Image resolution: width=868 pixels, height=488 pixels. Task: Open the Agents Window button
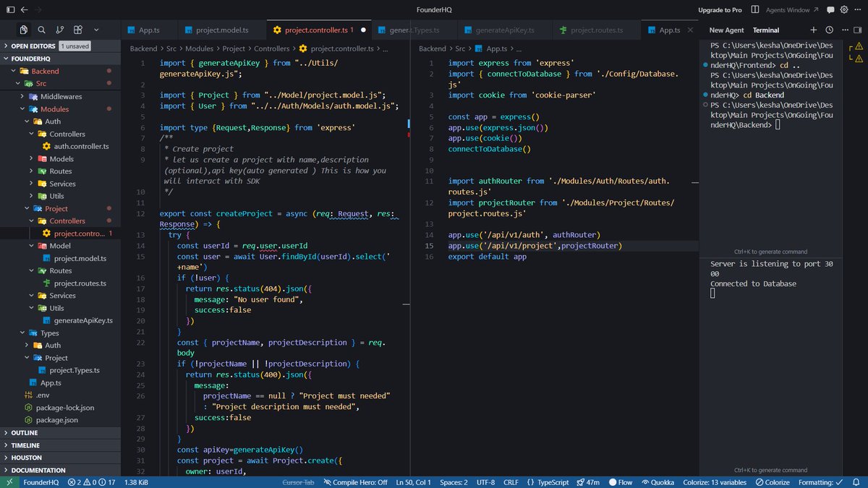click(x=792, y=10)
